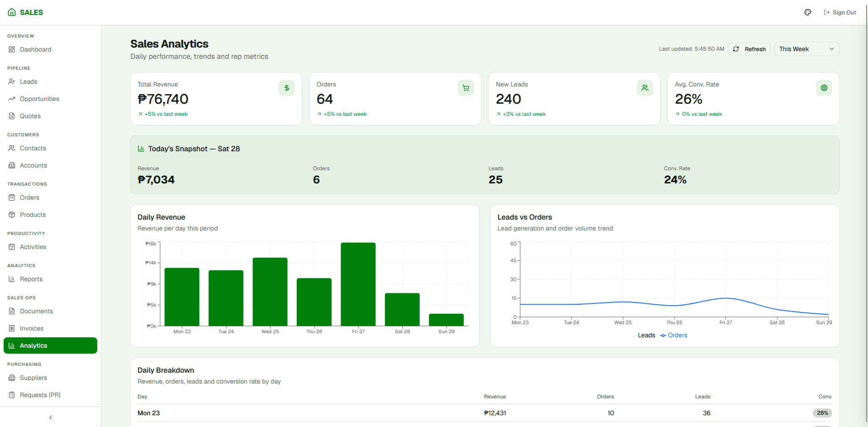Open the theme palette icon
The height and width of the screenshot is (427, 868).
pos(808,12)
